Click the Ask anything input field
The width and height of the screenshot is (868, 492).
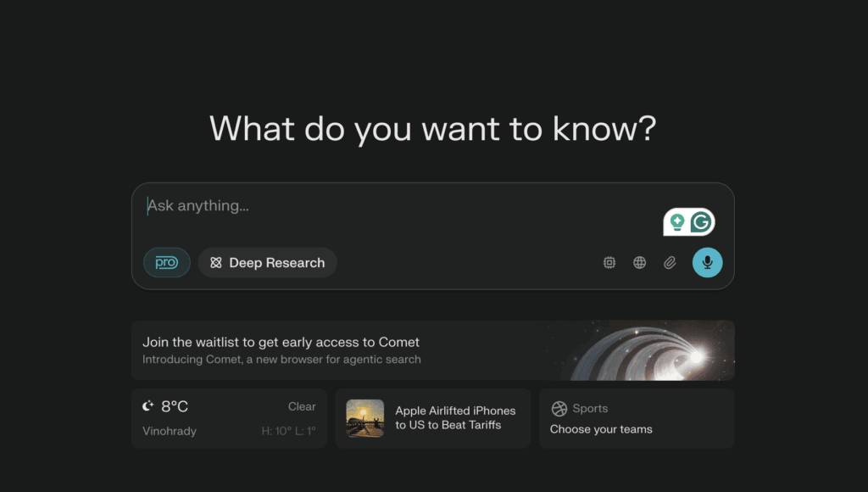click(339, 205)
